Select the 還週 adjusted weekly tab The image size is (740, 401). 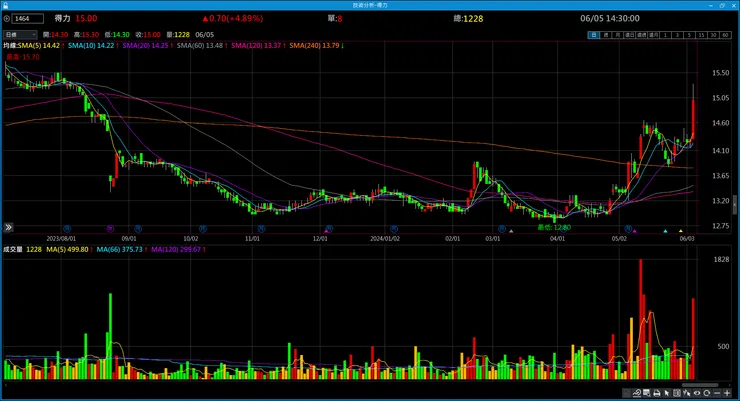coord(641,35)
